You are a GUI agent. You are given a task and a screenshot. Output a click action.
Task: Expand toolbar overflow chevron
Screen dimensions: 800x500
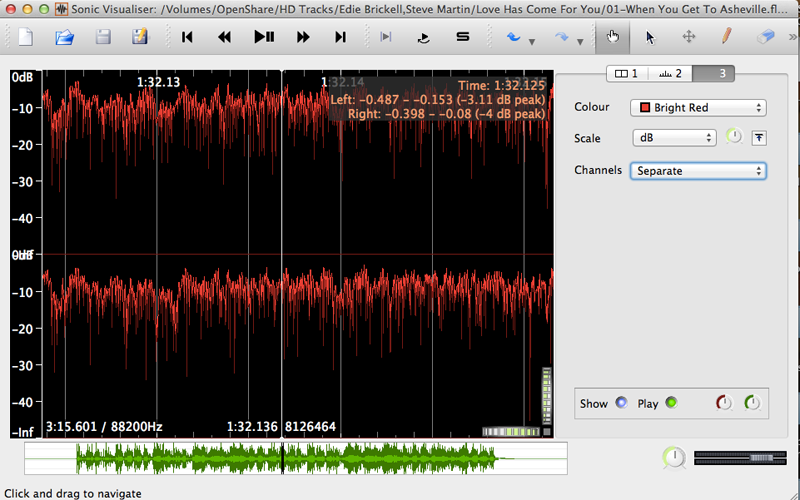[x=792, y=37]
